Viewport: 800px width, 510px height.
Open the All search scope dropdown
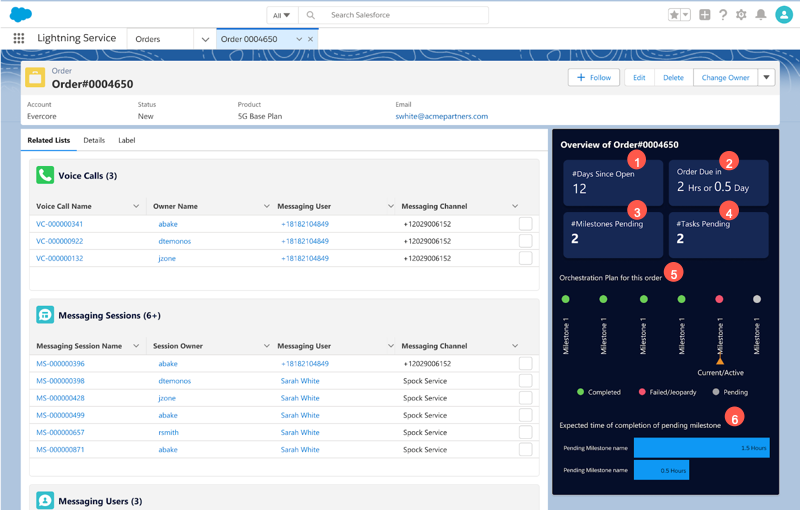pyautogui.click(x=282, y=15)
